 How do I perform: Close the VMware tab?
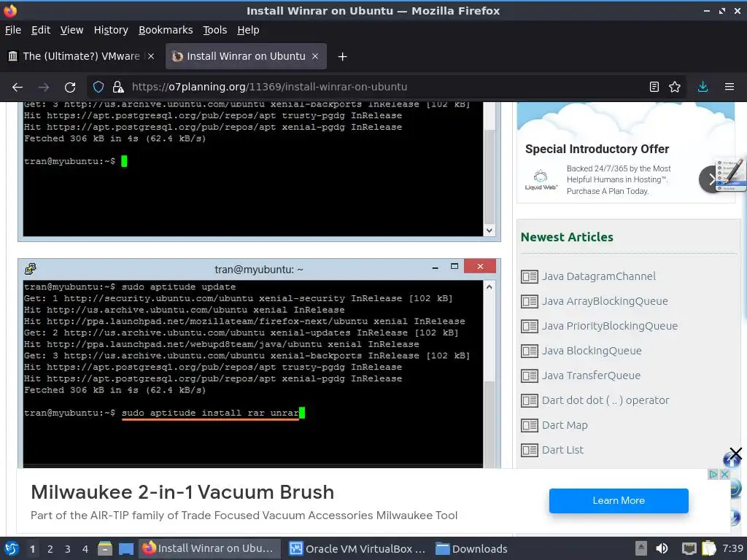coord(151,56)
